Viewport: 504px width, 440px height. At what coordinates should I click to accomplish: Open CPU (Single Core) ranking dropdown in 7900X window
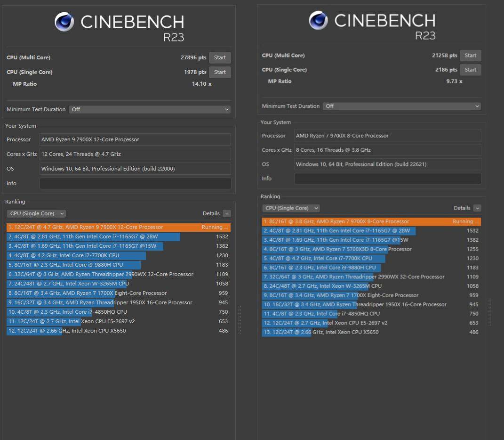click(x=36, y=213)
